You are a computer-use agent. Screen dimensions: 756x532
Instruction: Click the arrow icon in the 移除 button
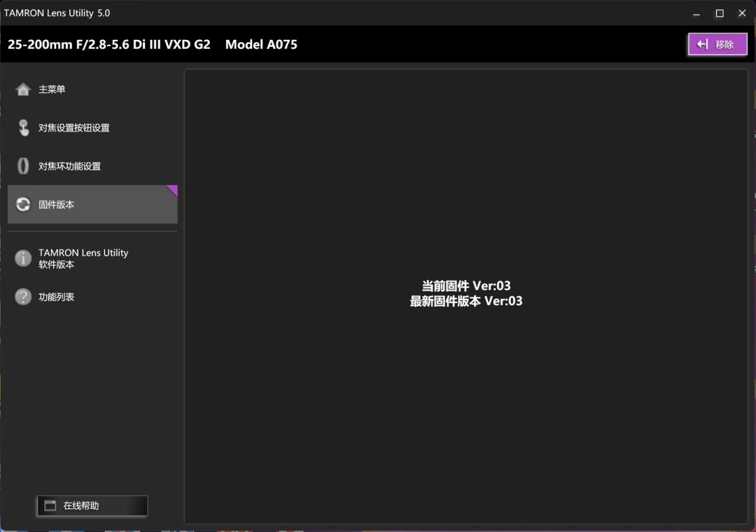[703, 44]
